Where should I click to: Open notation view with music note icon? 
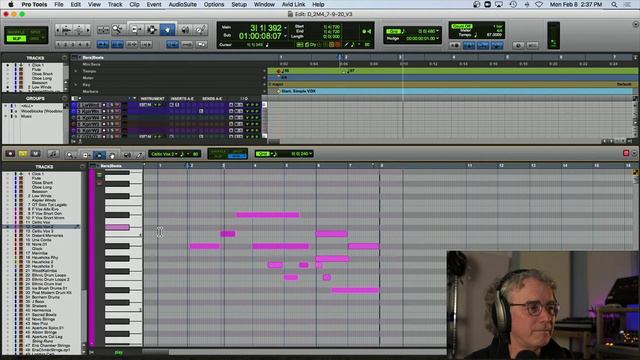click(x=53, y=154)
